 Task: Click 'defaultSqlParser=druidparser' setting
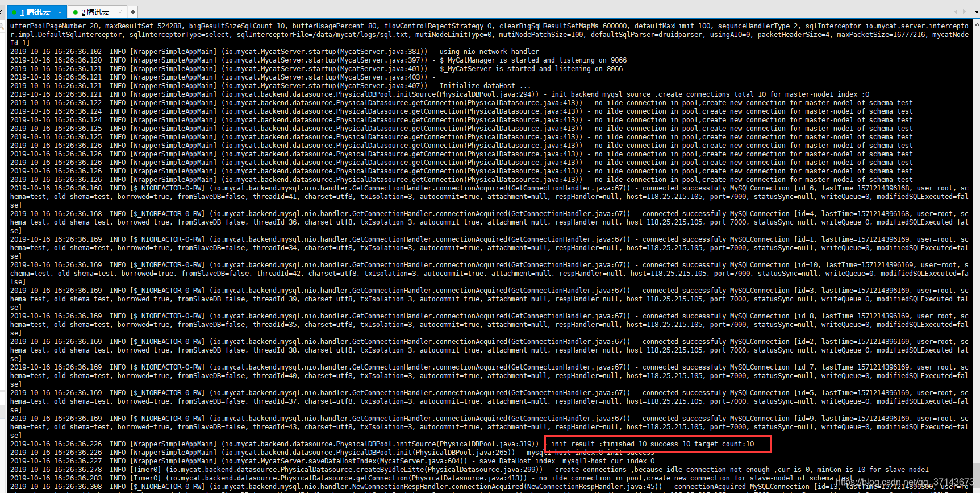pos(647,35)
